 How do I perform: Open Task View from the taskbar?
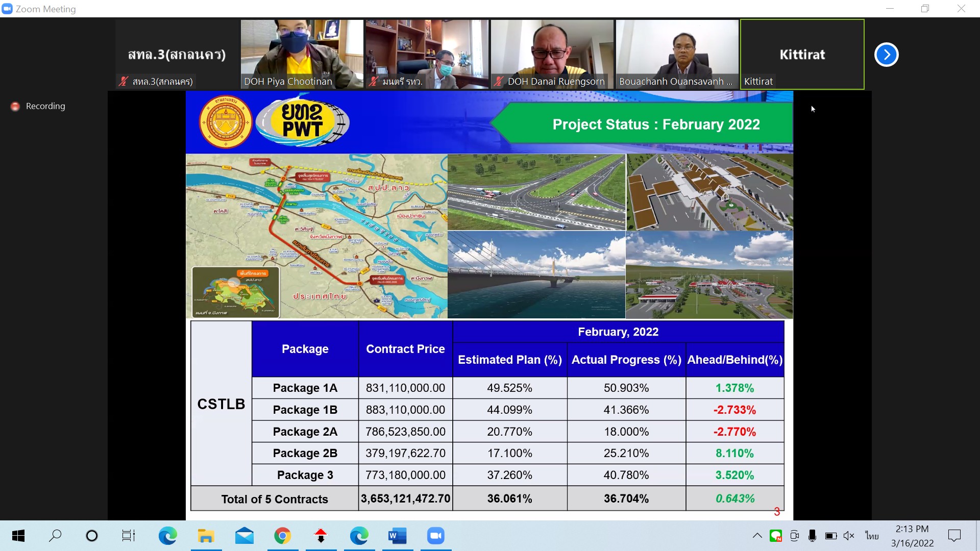coord(128,536)
